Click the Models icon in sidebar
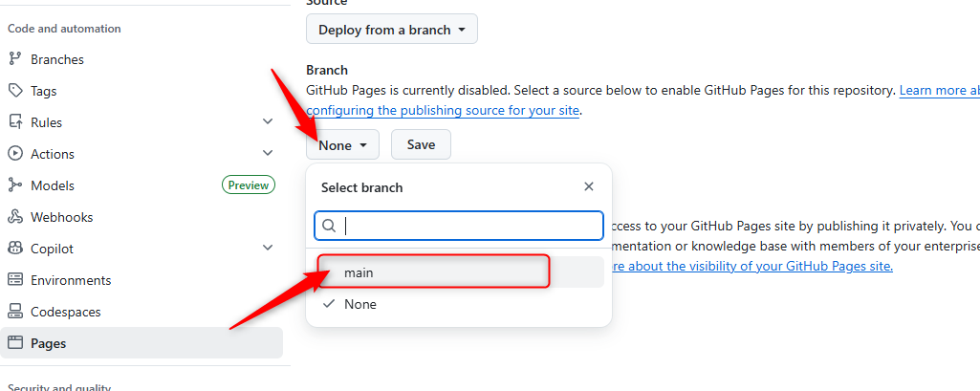Image resolution: width=980 pixels, height=391 pixels. click(x=14, y=185)
